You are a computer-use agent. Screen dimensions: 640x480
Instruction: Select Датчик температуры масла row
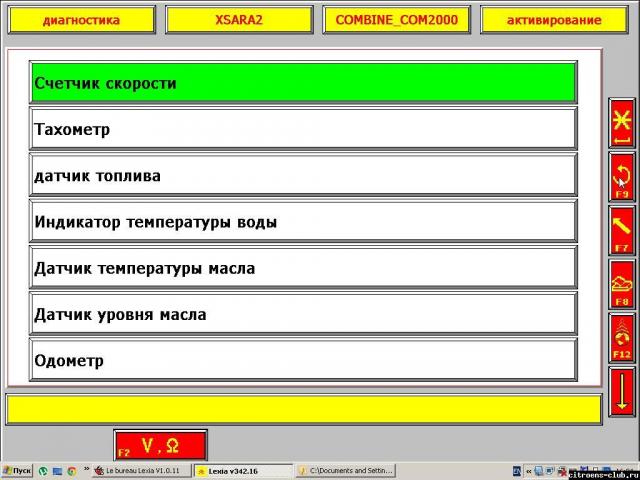pyautogui.click(x=303, y=267)
